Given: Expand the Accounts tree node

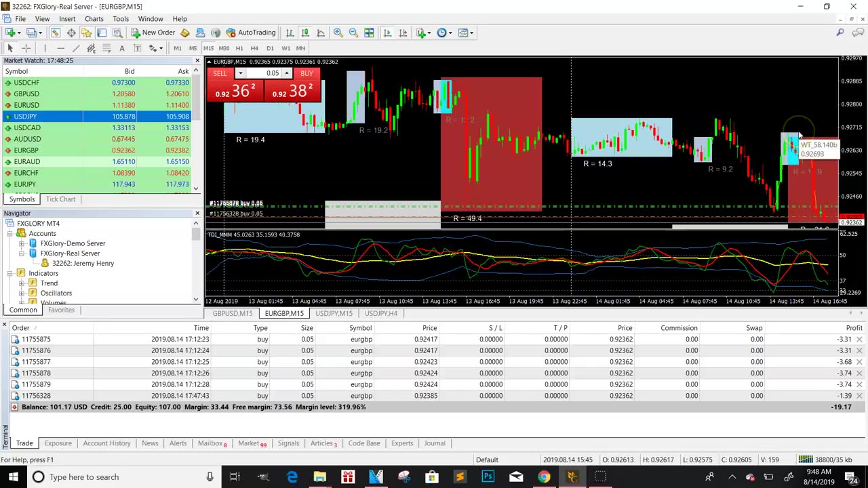Looking at the screenshot, I should (x=10, y=233).
